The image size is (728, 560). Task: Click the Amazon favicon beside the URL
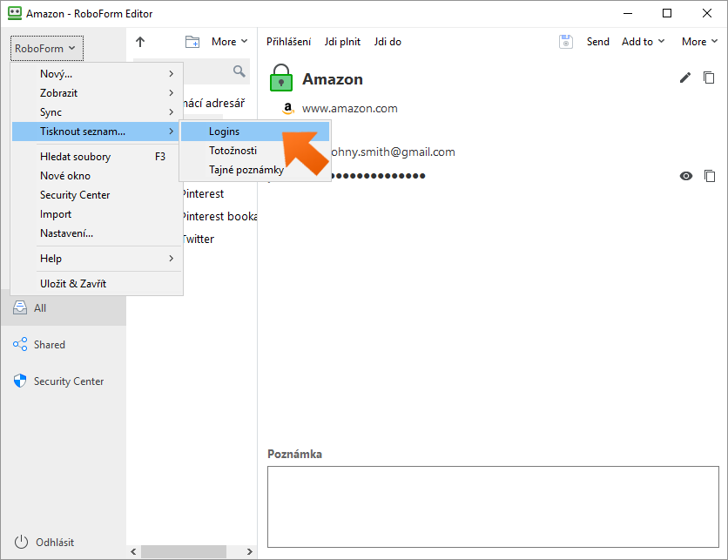pyautogui.click(x=288, y=108)
